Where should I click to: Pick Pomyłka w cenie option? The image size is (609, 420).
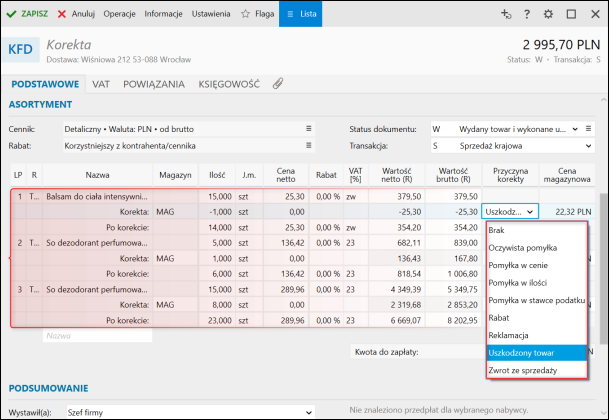536,265
